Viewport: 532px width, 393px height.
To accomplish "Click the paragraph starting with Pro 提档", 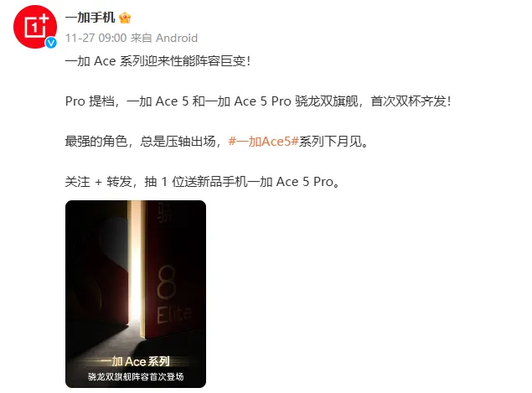I will 258,101.
